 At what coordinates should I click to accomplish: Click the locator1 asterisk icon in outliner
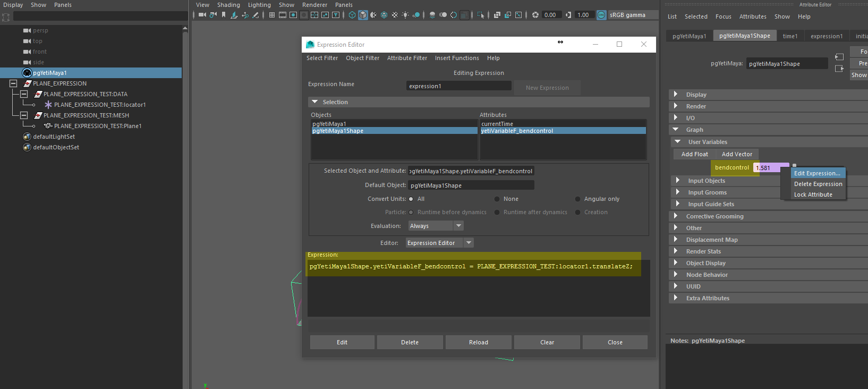(48, 105)
